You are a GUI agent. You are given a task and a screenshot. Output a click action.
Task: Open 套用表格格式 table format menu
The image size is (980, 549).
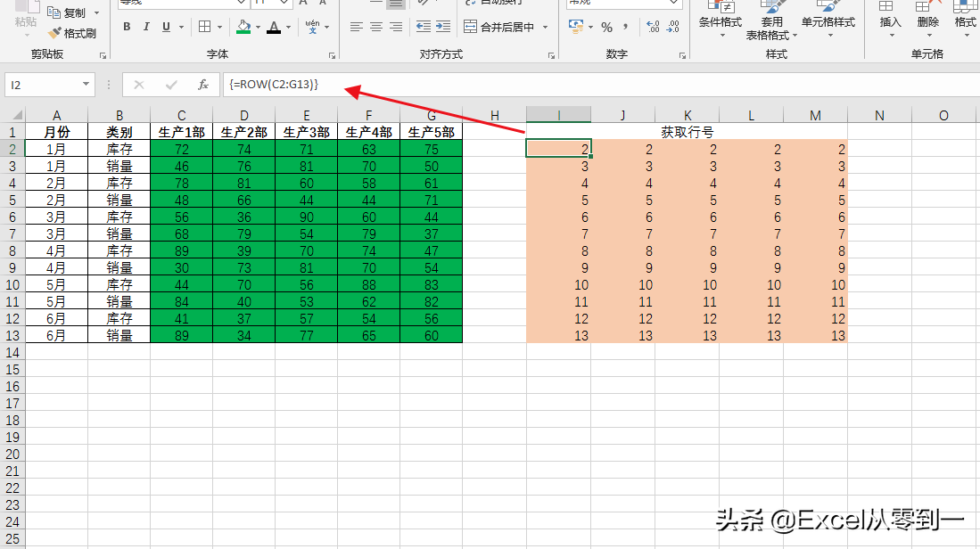pyautogui.click(x=771, y=20)
